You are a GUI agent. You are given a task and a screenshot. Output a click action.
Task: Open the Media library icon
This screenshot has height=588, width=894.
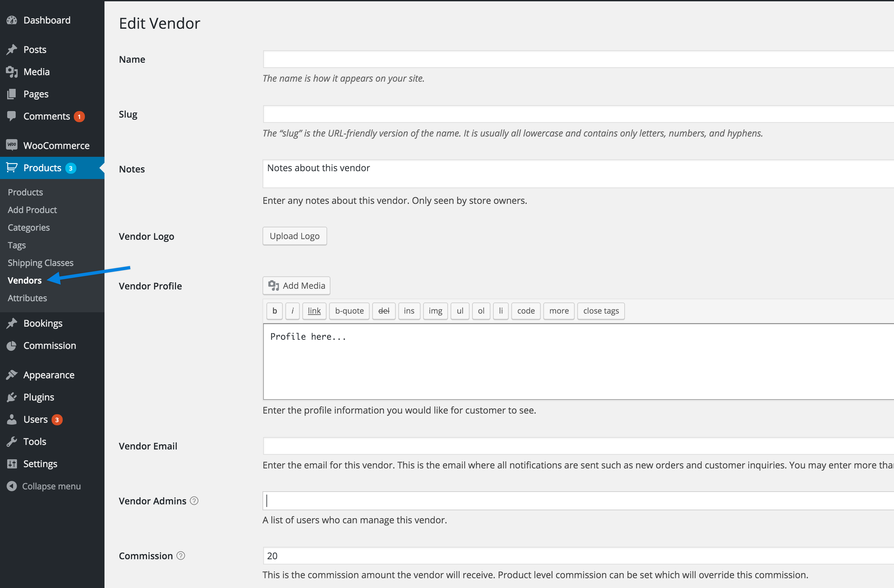12,72
